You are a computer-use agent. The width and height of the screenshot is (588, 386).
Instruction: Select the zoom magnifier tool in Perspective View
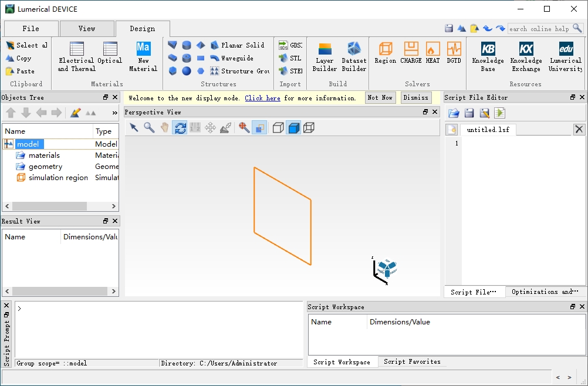pyautogui.click(x=149, y=127)
